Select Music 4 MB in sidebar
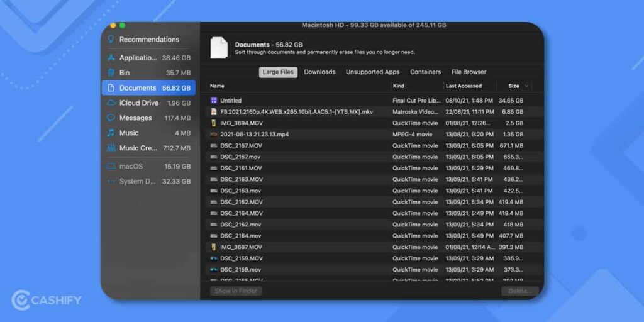Viewport: 644px width, 322px height. coord(148,133)
